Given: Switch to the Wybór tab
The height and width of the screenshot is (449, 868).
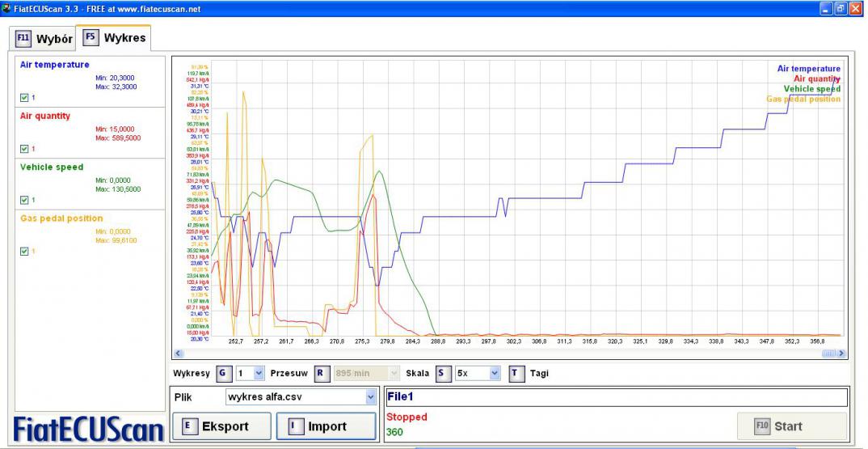Looking at the screenshot, I should pyautogui.click(x=44, y=39).
